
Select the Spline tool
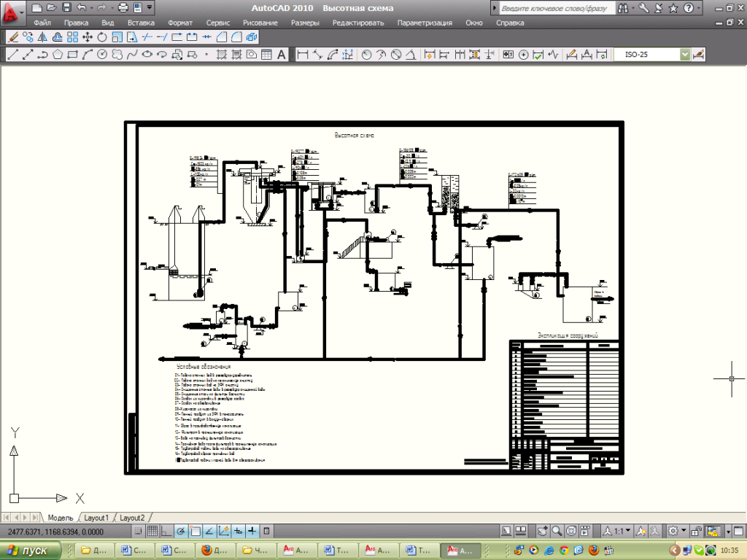[x=132, y=55]
